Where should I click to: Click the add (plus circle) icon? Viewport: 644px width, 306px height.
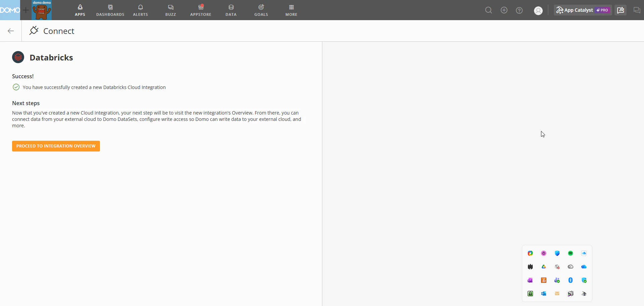[x=504, y=10]
